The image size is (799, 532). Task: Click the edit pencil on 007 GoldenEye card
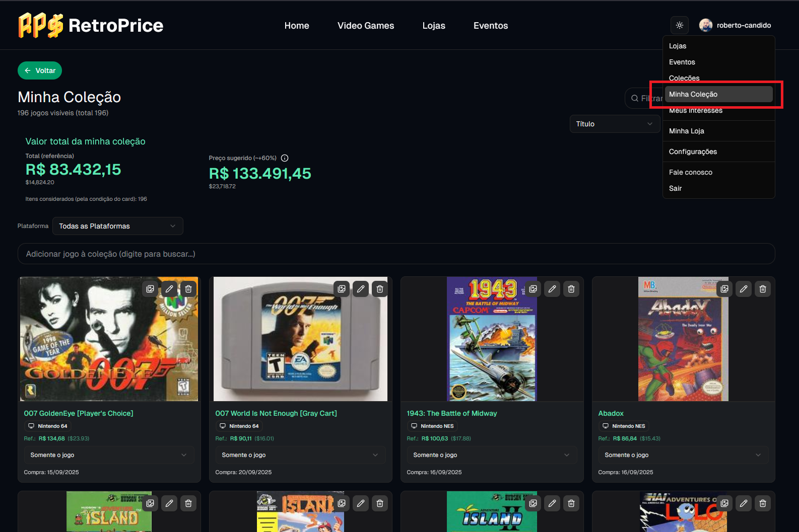pos(169,289)
